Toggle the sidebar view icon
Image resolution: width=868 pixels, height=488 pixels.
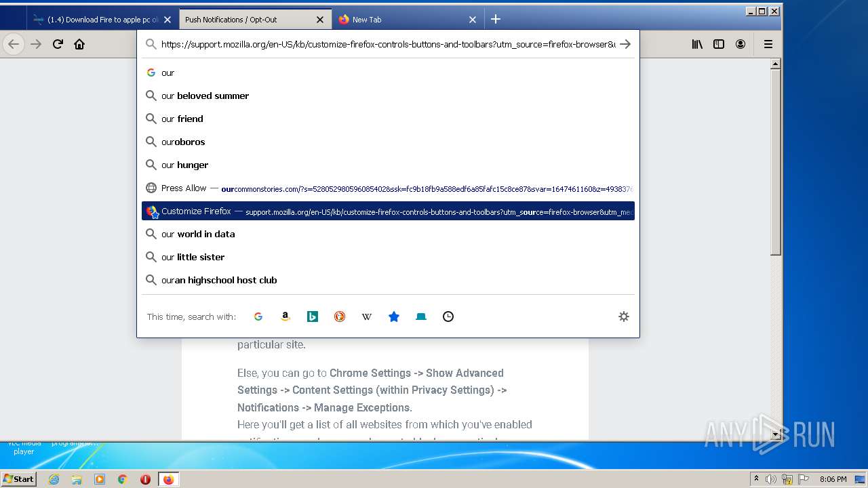pyautogui.click(x=719, y=44)
